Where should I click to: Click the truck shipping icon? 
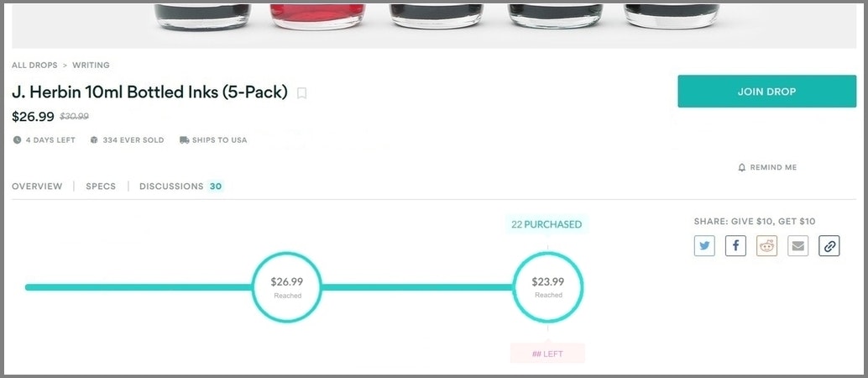click(x=184, y=140)
